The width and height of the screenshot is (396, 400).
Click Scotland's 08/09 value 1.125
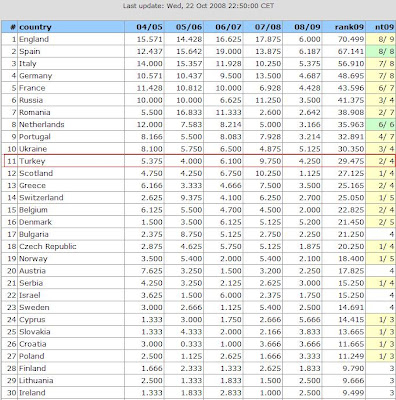pos(310,173)
